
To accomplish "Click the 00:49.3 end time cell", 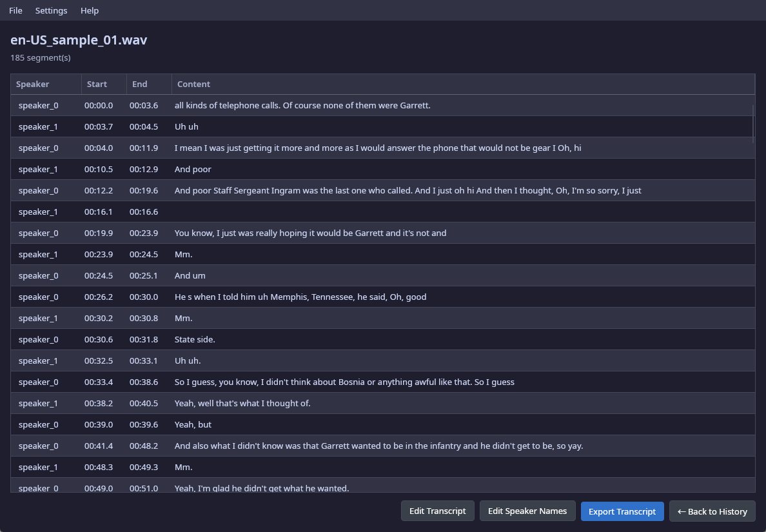I will click(144, 467).
